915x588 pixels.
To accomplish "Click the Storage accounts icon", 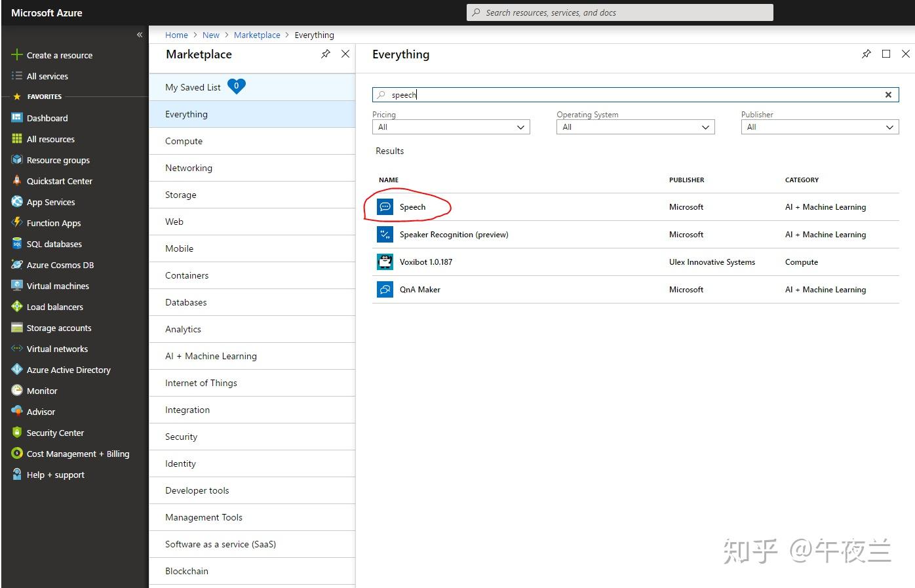I will click(x=17, y=328).
